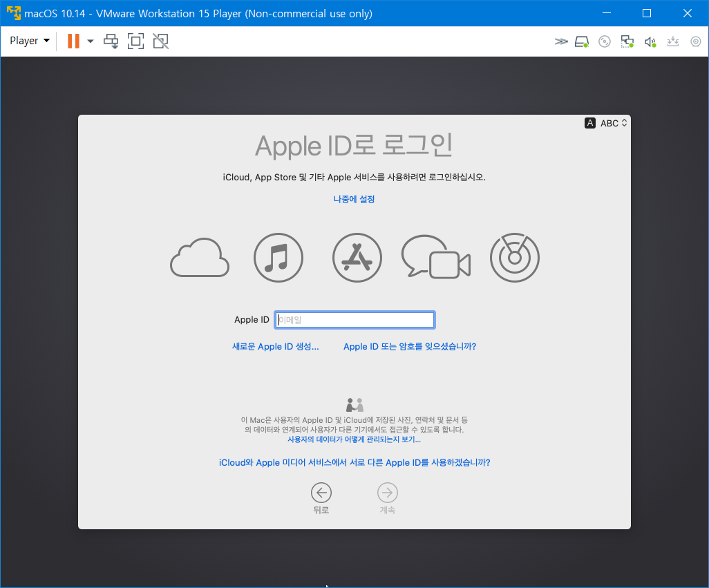Screen dimensions: 709x588
Task: Click the iTunes music note icon
Action: point(278,258)
